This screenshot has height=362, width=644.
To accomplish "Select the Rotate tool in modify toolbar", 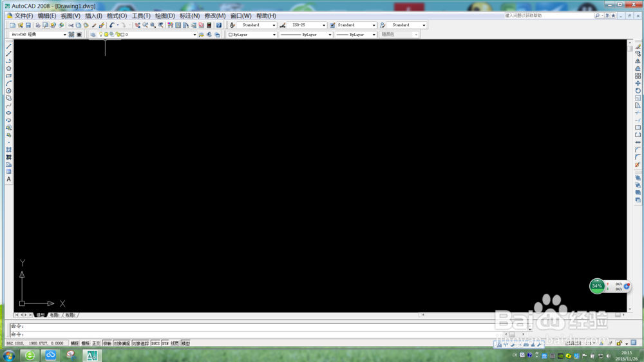I will (x=638, y=91).
